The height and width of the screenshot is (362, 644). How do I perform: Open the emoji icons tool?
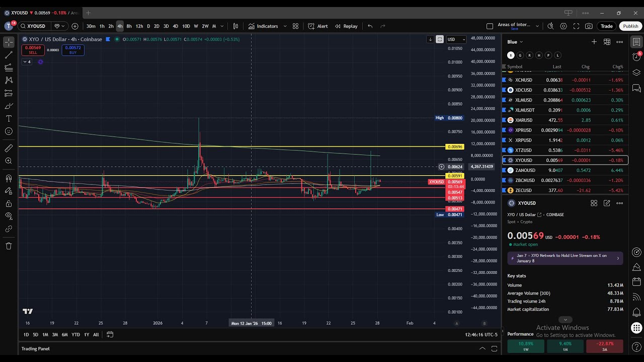coord(9,131)
